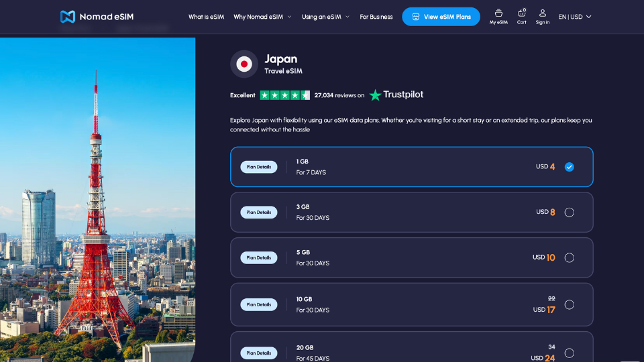Click the Sign in person icon
This screenshot has height=362, width=644.
click(x=543, y=13)
